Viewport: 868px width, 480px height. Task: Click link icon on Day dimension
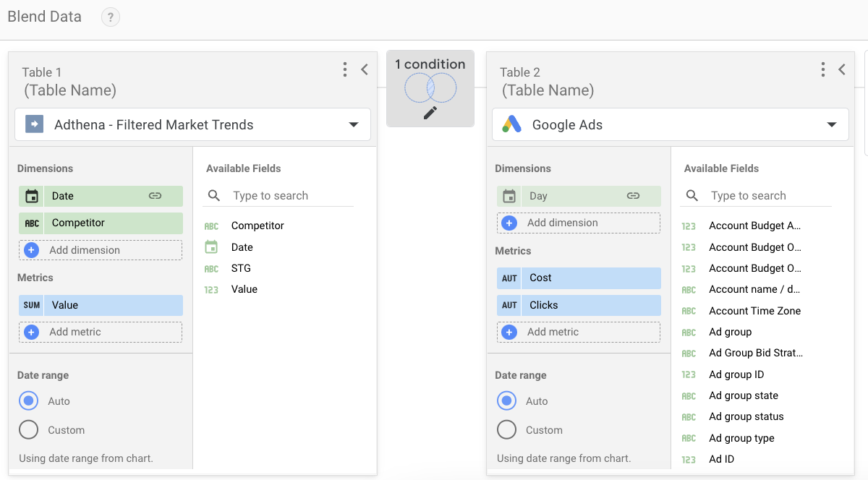pos(633,196)
